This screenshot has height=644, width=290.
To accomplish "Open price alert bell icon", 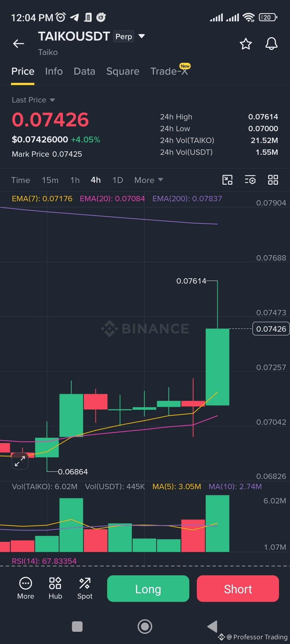I will (271, 43).
